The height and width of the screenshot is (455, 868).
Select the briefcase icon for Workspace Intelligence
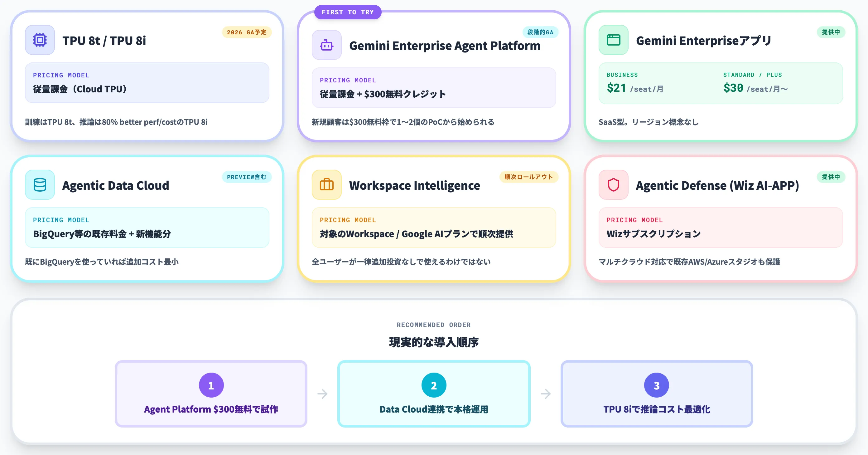pyautogui.click(x=326, y=185)
